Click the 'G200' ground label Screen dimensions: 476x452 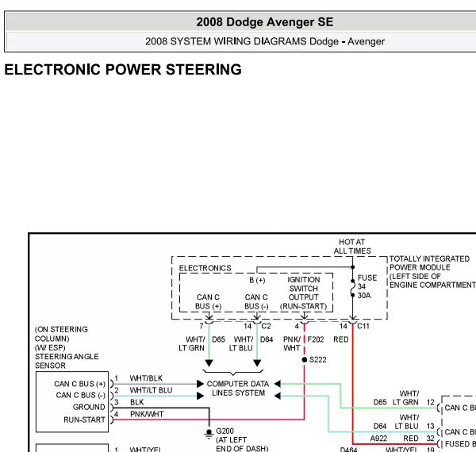pyautogui.click(x=225, y=431)
